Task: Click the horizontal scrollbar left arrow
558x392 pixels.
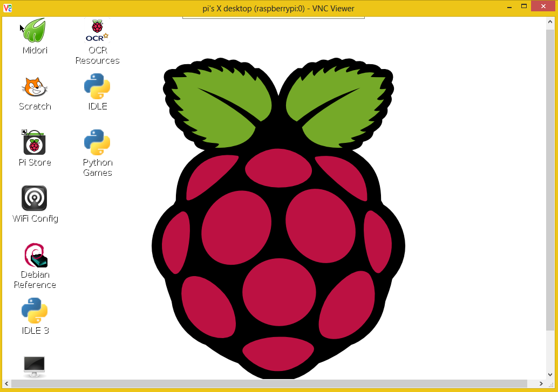Action: (x=6, y=383)
